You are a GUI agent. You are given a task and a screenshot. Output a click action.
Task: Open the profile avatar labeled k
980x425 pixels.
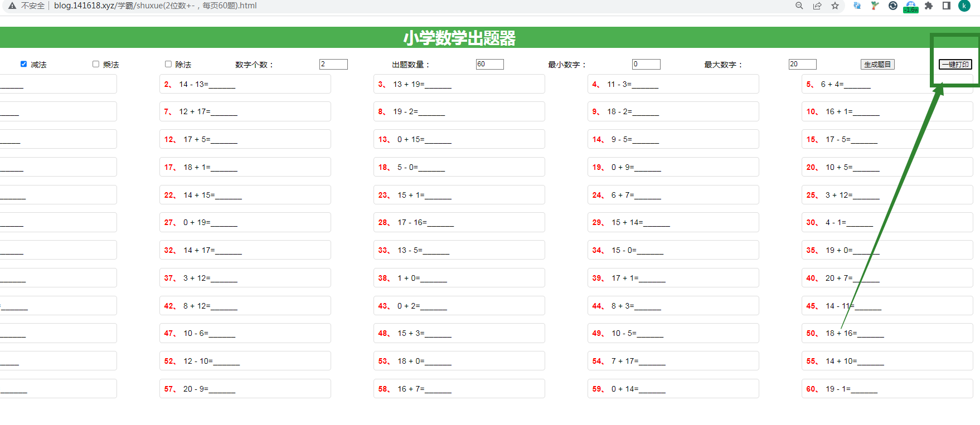coord(964,6)
